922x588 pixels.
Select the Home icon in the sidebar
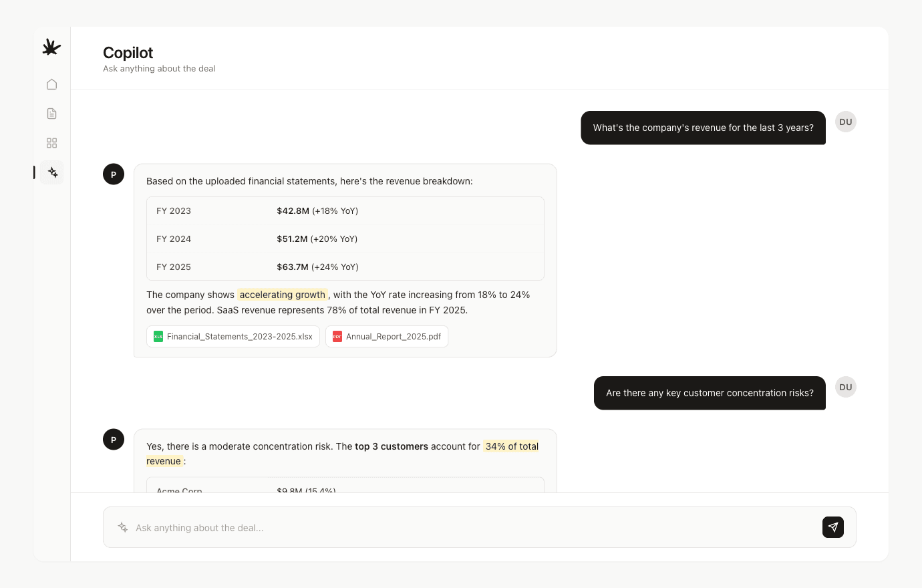[x=51, y=84]
